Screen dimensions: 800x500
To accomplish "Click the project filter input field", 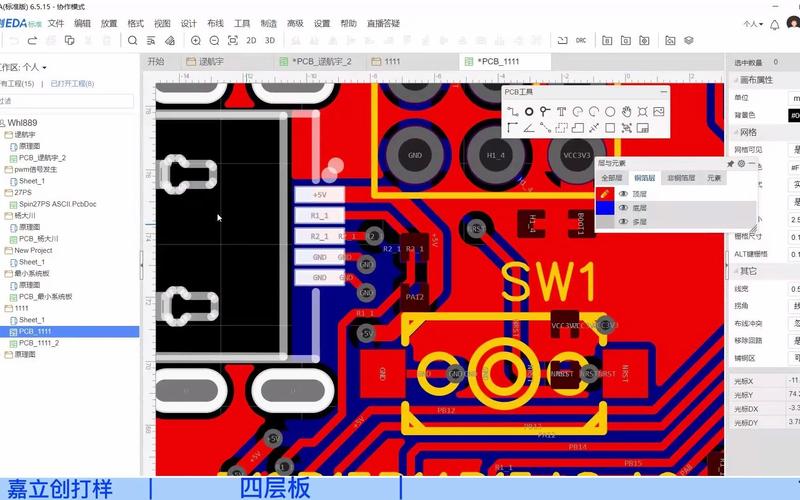I will pyautogui.click(x=67, y=101).
